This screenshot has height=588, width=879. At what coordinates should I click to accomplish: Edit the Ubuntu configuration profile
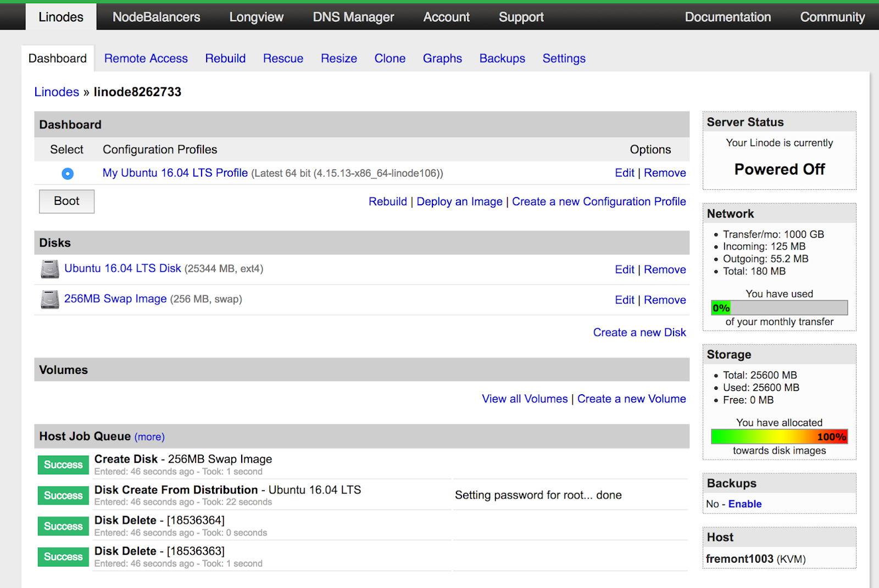625,173
